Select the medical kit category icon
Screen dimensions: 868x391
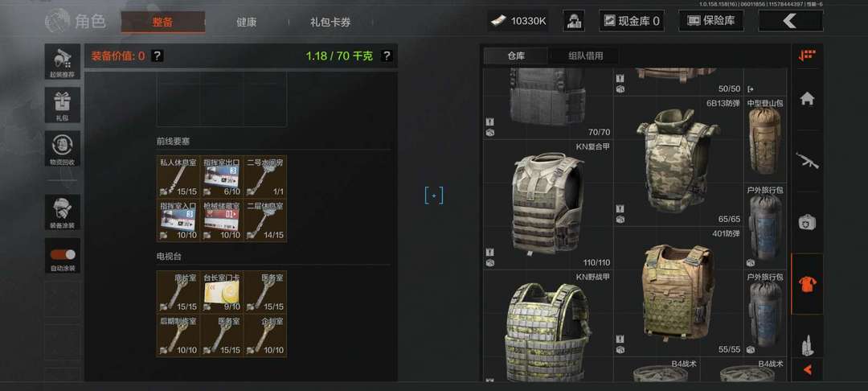click(807, 223)
